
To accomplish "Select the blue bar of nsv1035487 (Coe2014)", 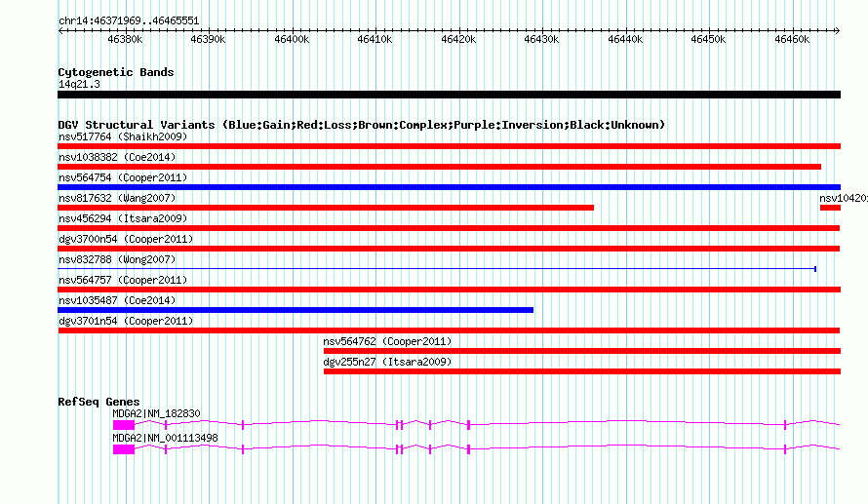I will (x=296, y=310).
